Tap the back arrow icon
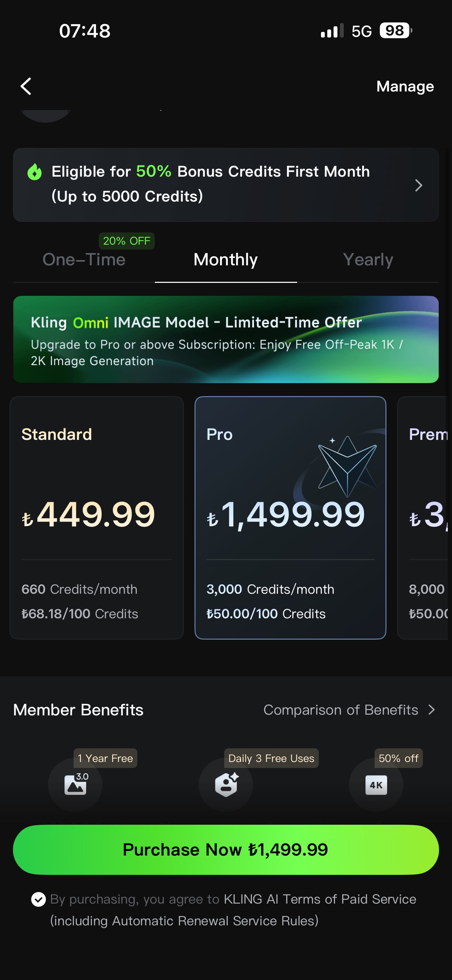 tap(26, 86)
